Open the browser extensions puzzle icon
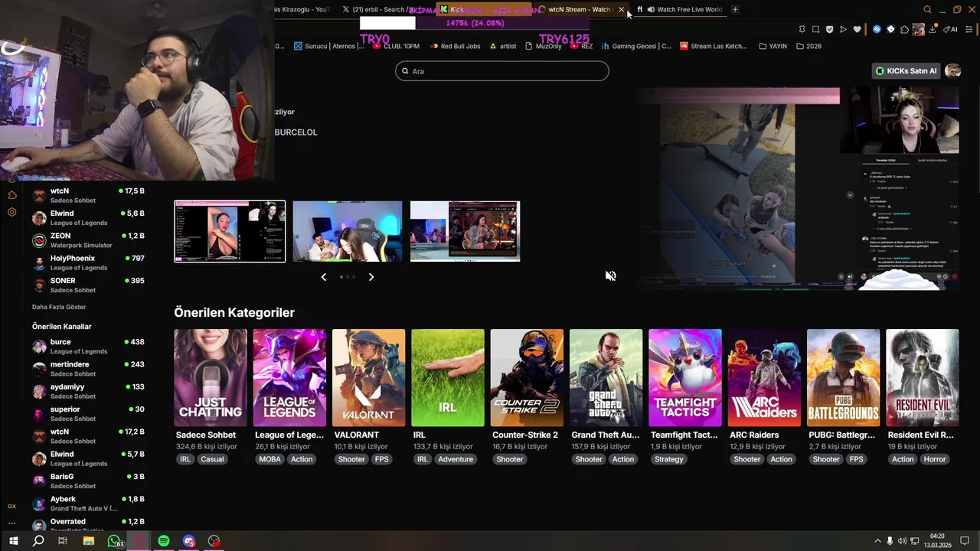This screenshot has width=980, height=551. click(x=904, y=29)
